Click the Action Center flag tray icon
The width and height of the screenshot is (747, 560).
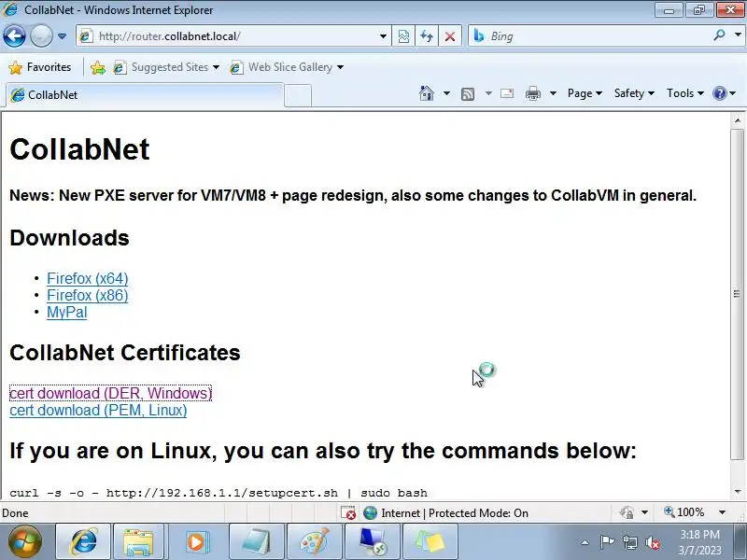pyautogui.click(x=607, y=542)
